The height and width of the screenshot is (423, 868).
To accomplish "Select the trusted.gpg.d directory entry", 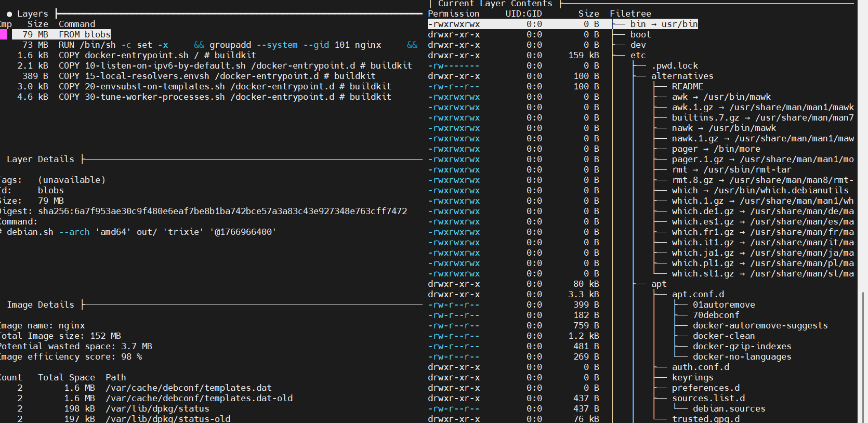I will point(706,418).
